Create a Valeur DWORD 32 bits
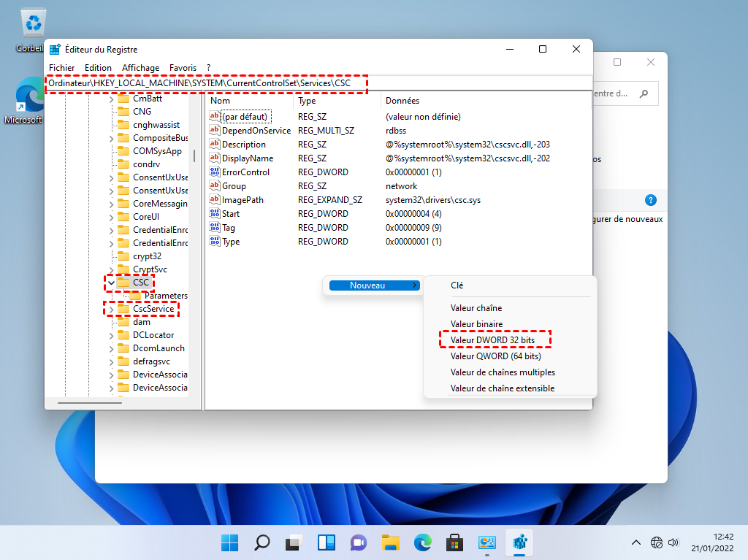This screenshot has height=560, width=748. [493, 340]
